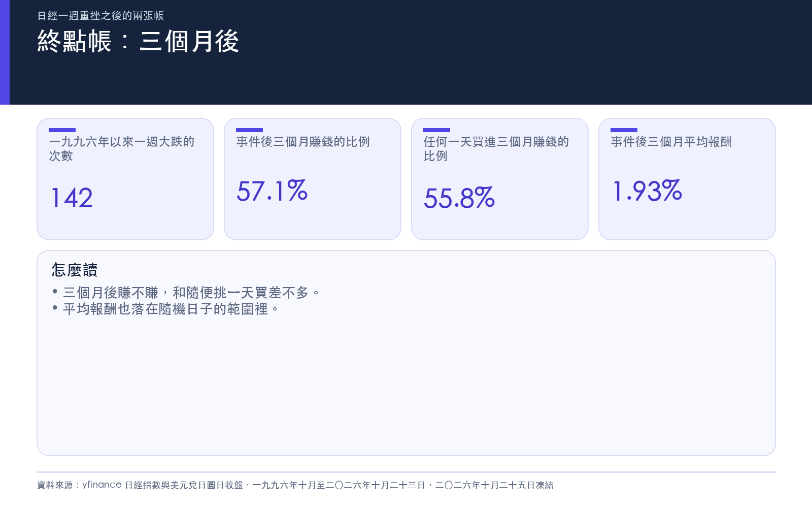Click the label 事件後三個月平均報酬
The height and width of the screenshot is (508, 812).
[x=671, y=142]
